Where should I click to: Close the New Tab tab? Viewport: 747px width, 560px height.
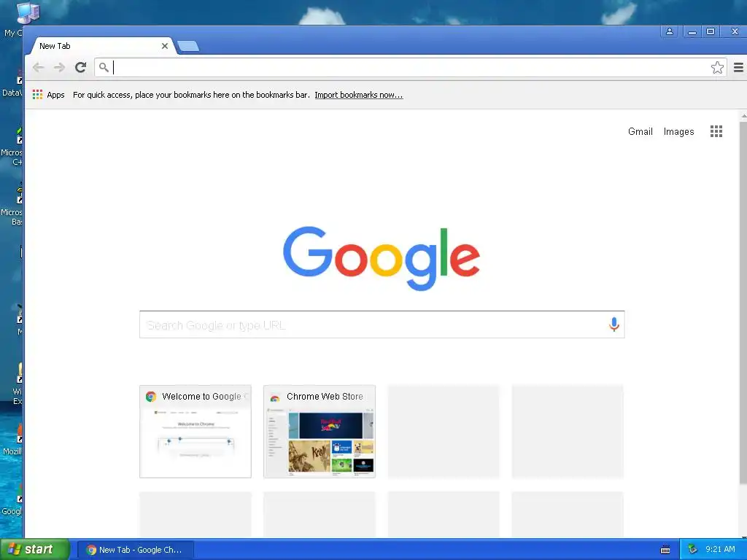pyautogui.click(x=165, y=46)
